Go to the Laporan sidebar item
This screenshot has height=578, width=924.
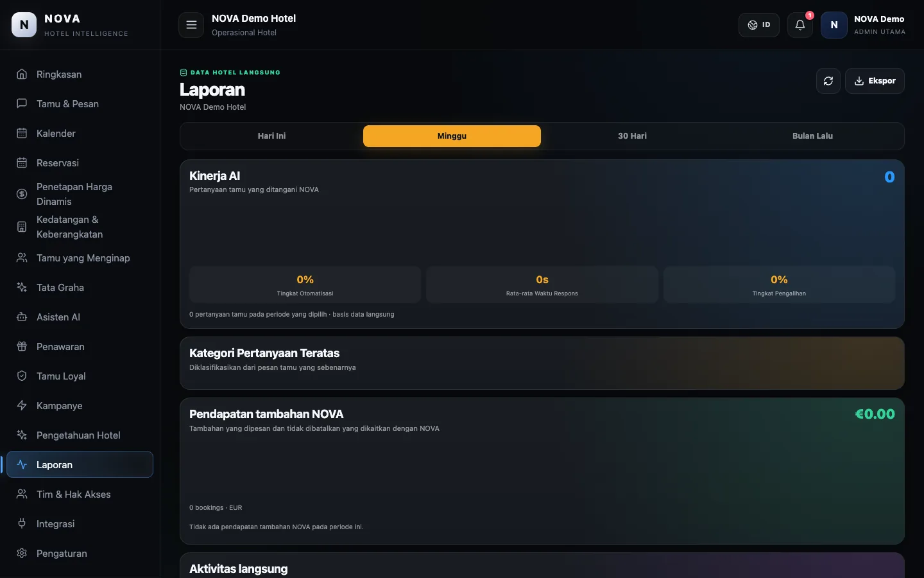point(80,465)
